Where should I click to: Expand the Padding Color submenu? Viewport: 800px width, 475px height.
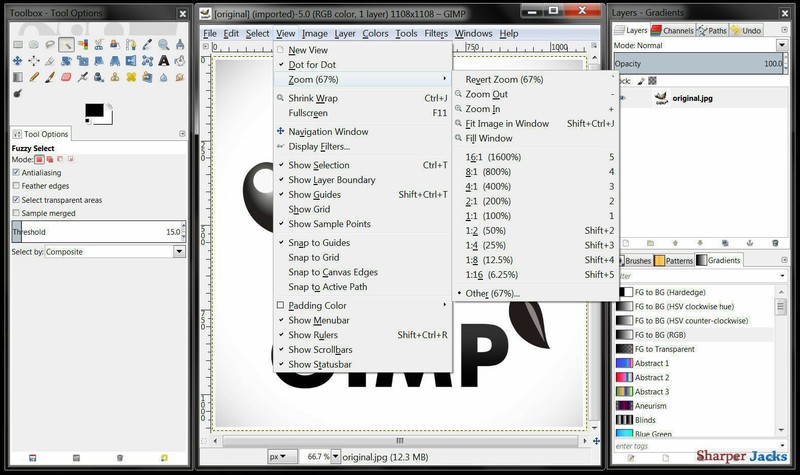(363, 305)
